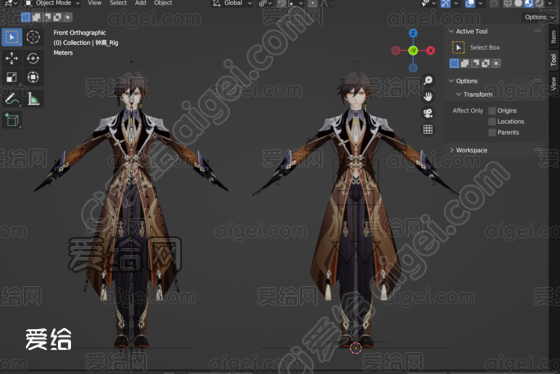Open the Object Mode dropdown
The width and height of the screenshot is (560, 374).
pos(52,3)
